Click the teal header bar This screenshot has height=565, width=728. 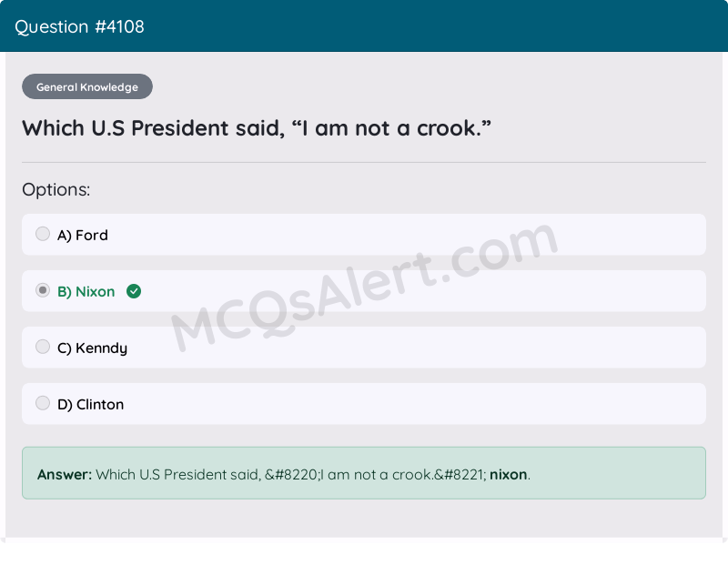364,26
